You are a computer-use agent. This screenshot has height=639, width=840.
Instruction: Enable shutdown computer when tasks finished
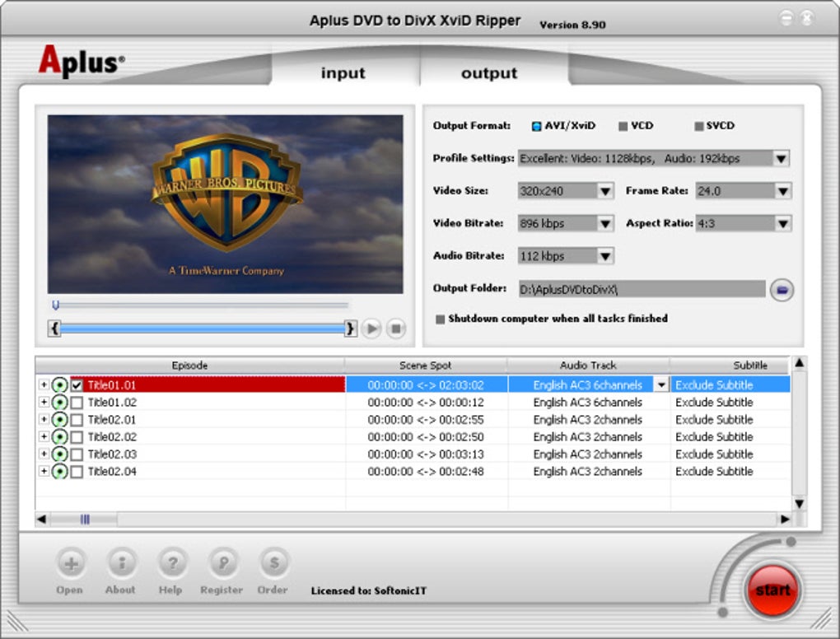(440, 319)
